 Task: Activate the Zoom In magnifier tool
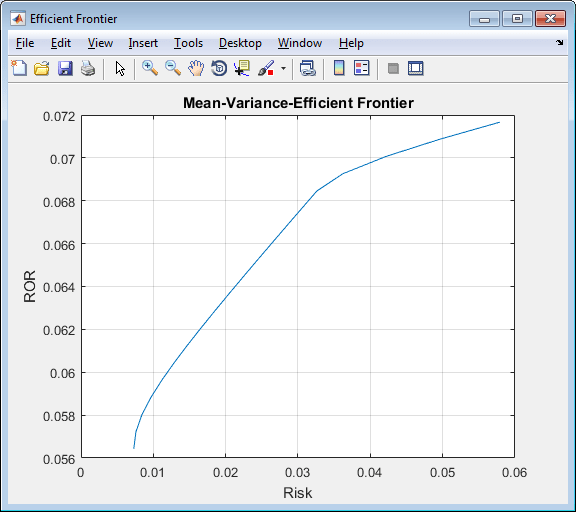click(150, 68)
